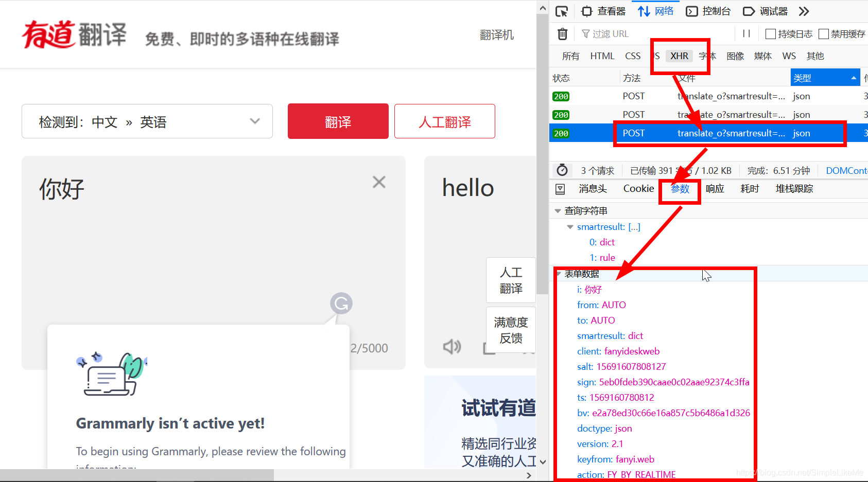This screenshot has height=482, width=868.
Task: Enable disable cache (禁用缓存) checkbox
Action: point(824,34)
